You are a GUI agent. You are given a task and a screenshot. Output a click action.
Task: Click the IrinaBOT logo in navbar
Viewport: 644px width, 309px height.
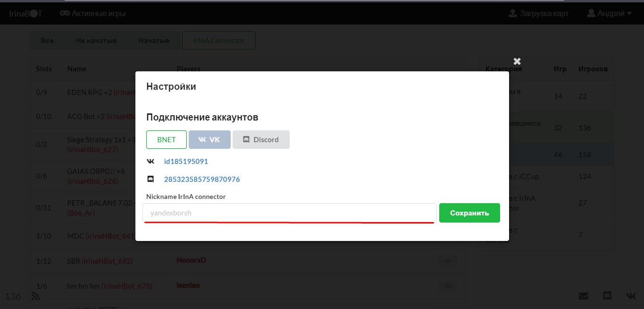[x=26, y=13]
